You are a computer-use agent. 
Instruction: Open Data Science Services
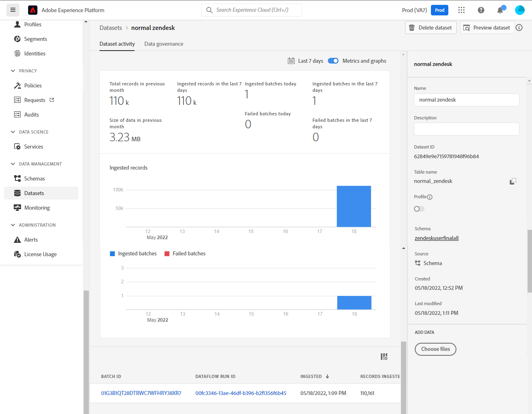coord(34,146)
